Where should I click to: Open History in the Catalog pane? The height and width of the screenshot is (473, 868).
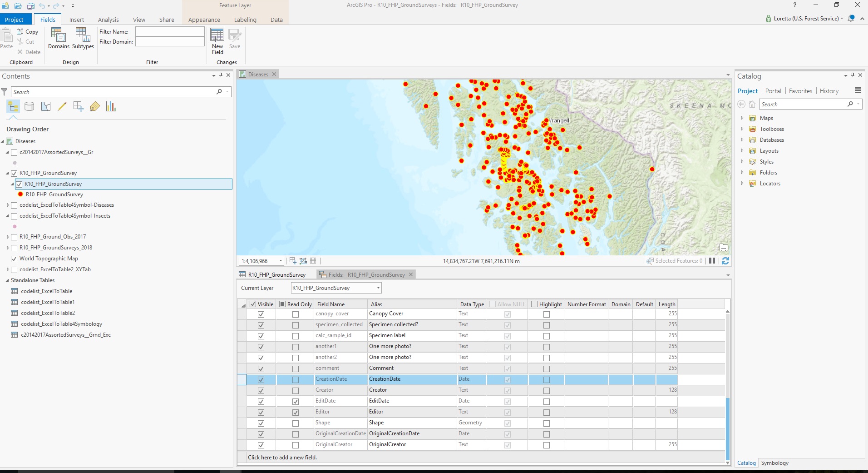coord(829,91)
